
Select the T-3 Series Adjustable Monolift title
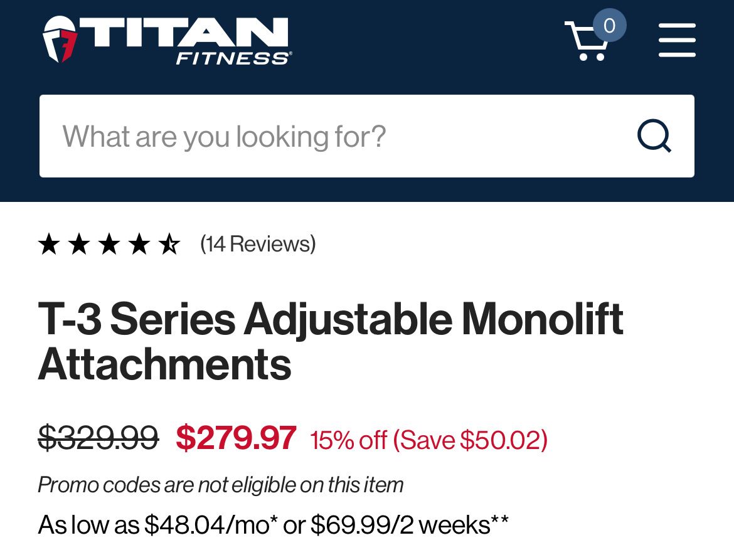coord(329,339)
